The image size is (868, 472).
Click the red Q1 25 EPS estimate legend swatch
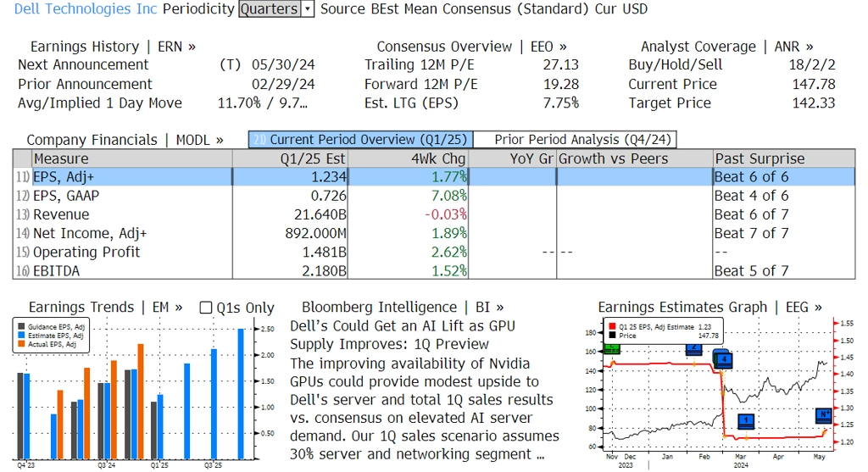tap(612, 327)
